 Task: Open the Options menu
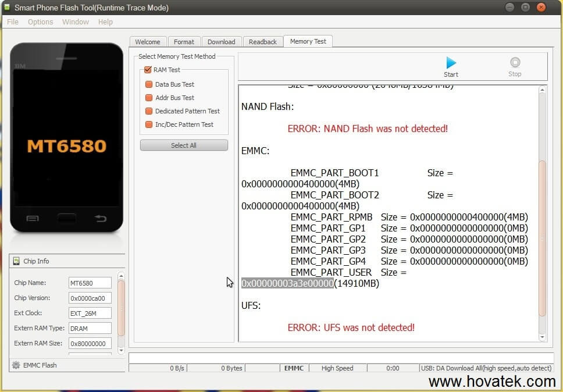point(40,22)
